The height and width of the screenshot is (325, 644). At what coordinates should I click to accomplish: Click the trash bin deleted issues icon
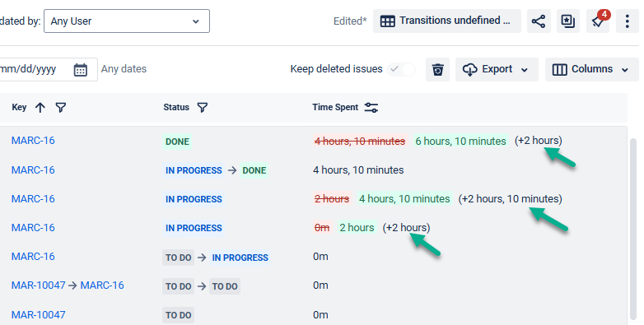tap(438, 69)
